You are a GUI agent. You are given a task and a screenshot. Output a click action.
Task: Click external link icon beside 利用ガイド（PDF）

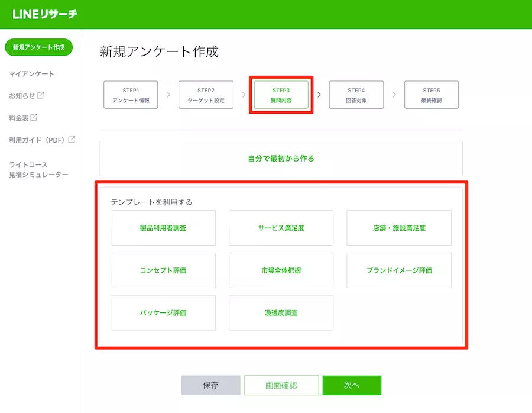72,140
